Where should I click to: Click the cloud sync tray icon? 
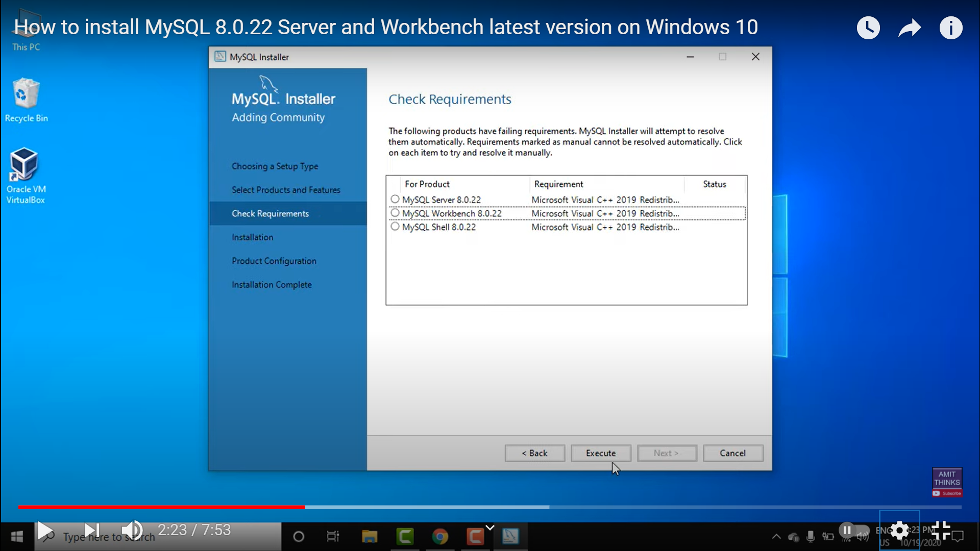(x=794, y=537)
